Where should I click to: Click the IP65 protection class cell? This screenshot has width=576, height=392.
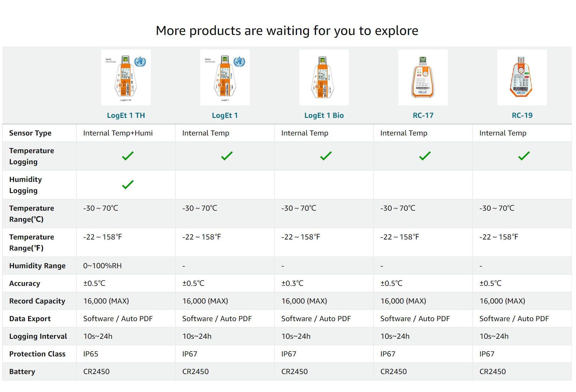91,354
